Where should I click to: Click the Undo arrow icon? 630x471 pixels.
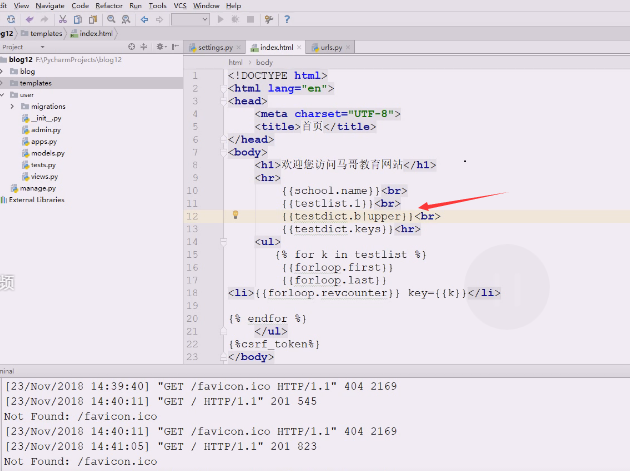[29, 19]
